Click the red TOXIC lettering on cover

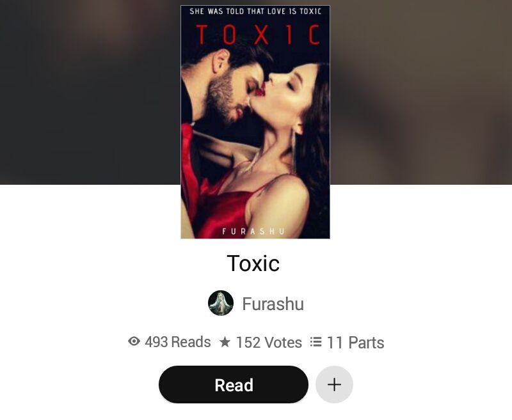[x=258, y=35]
